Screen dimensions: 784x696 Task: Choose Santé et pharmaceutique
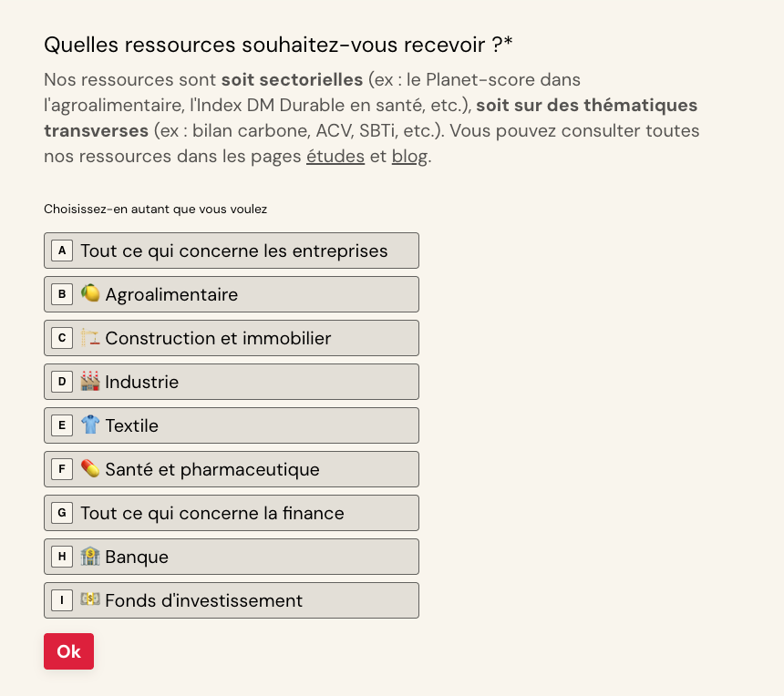(232, 469)
